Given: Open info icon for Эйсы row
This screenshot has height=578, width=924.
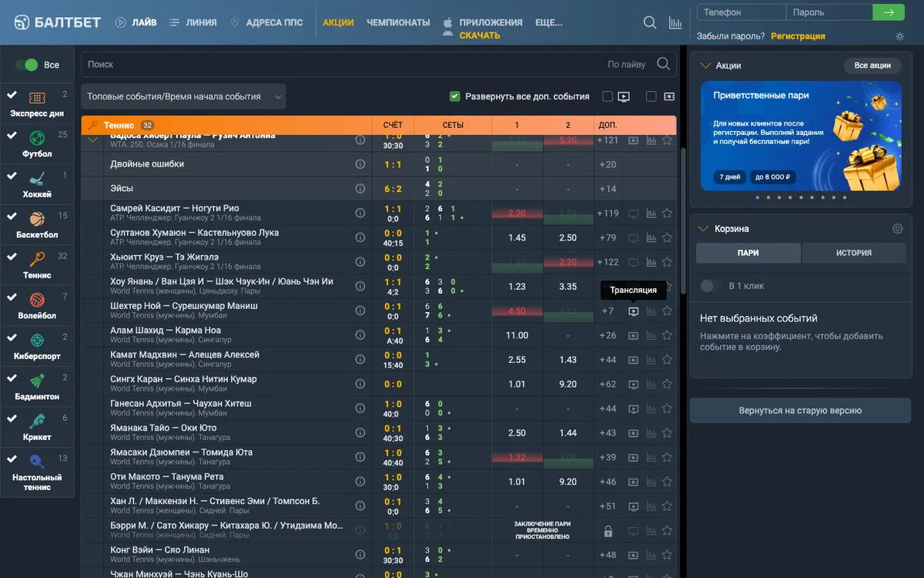Looking at the screenshot, I should pos(360,189).
